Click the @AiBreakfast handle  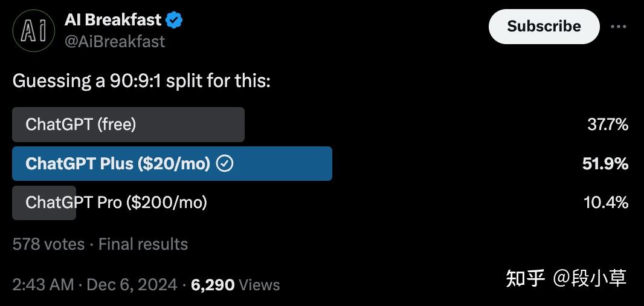coord(115,41)
